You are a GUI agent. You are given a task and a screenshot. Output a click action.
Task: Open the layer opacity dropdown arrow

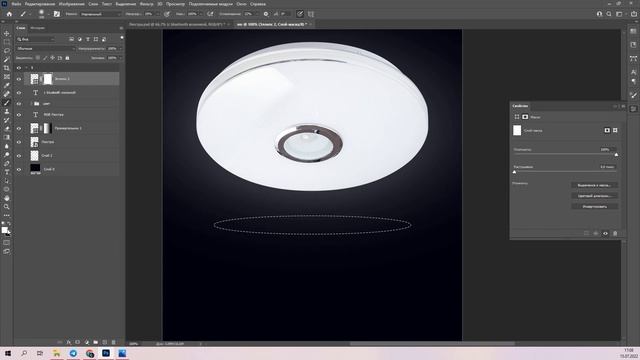120,49
